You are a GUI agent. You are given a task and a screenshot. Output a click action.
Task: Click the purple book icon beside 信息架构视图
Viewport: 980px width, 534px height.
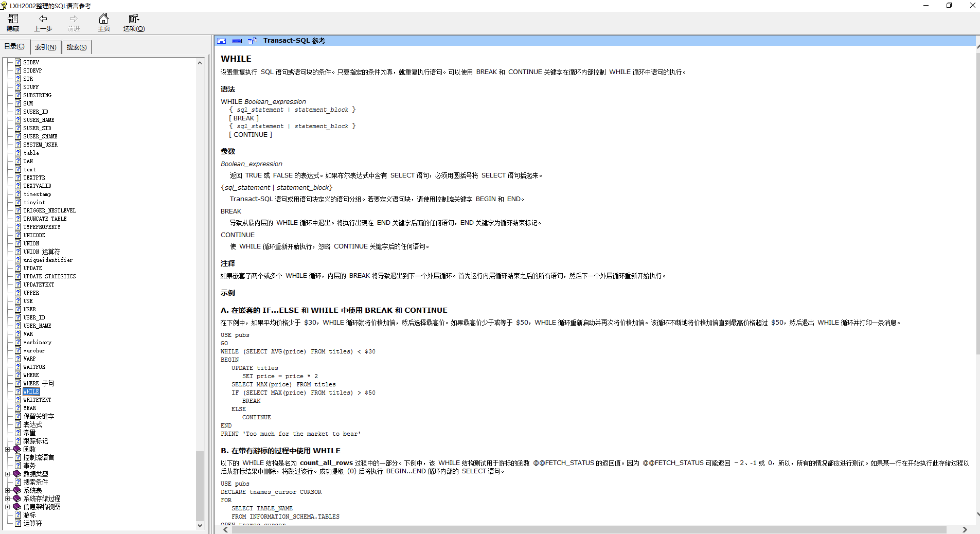coord(17,507)
